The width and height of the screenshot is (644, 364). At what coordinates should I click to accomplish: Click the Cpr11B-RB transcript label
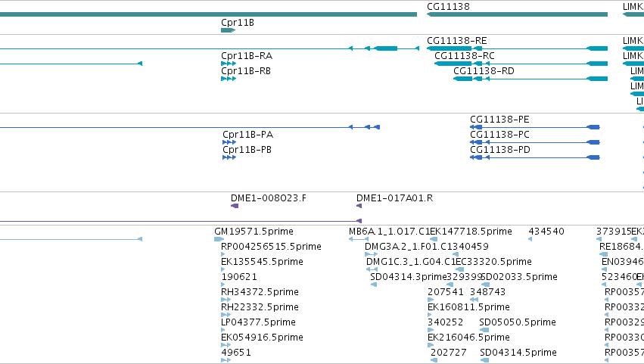(x=246, y=71)
